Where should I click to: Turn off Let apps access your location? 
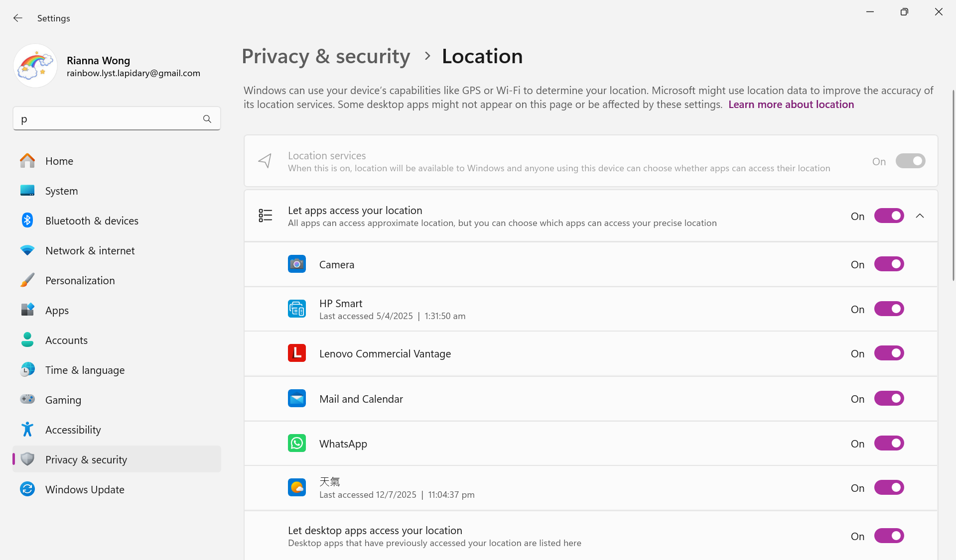[889, 216]
